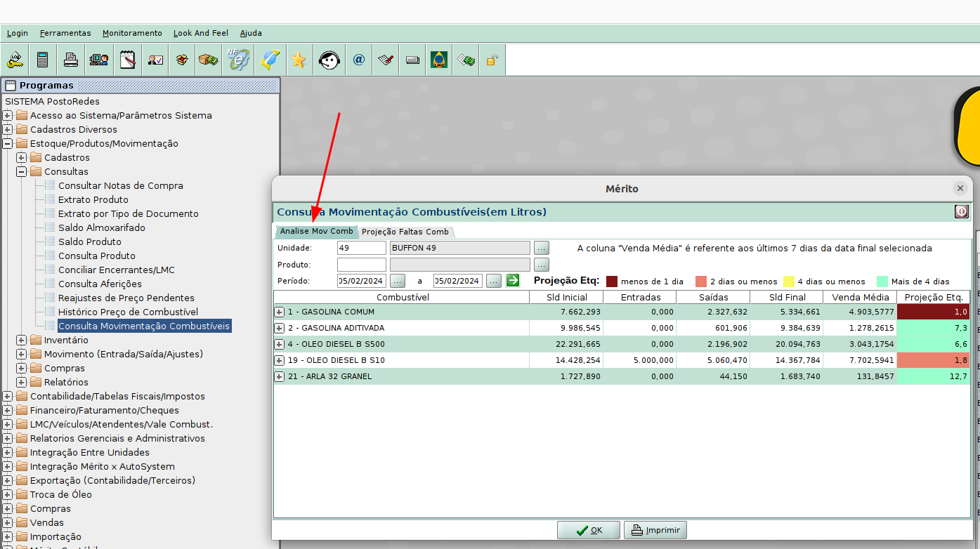
Task: Click the Imprimir button
Action: (x=655, y=530)
